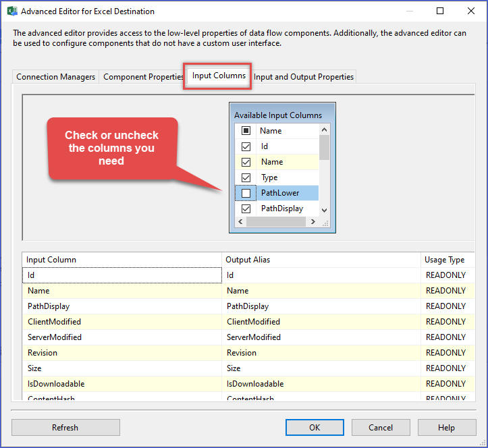Confirm with the OK button
488x448 pixels.
(315, 428)
